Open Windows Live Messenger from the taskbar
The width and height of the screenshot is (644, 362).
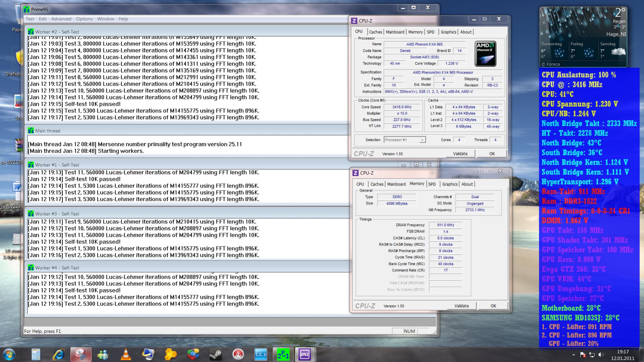click(103, 354)
